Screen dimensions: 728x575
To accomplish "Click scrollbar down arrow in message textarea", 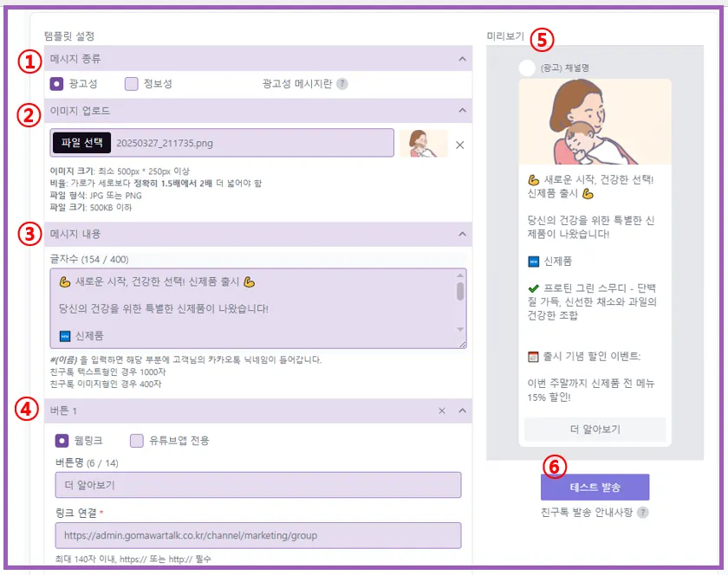I will [460, 330].
